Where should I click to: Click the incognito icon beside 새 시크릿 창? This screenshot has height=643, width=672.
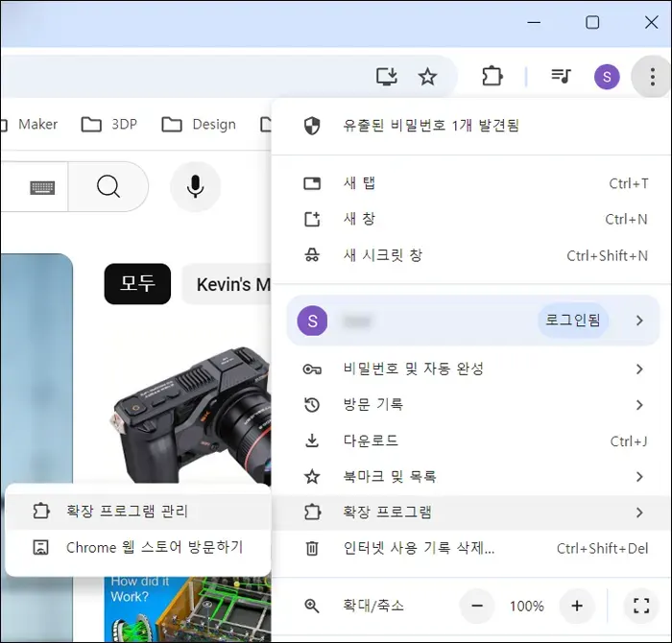tap(312, 255)
